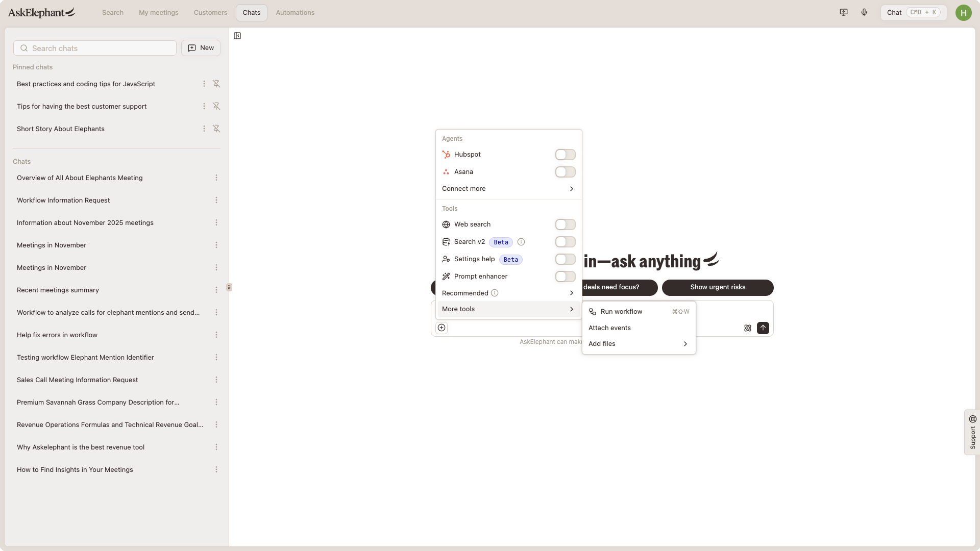
Task: Click the plus circle tools button
Action: point(442,328)
